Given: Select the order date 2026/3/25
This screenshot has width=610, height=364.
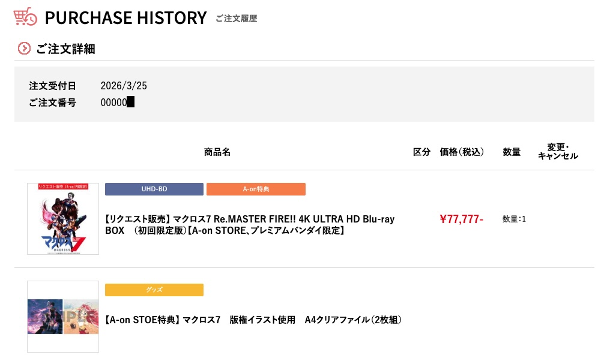Looking at the screenshot, I should pos(124,86).
